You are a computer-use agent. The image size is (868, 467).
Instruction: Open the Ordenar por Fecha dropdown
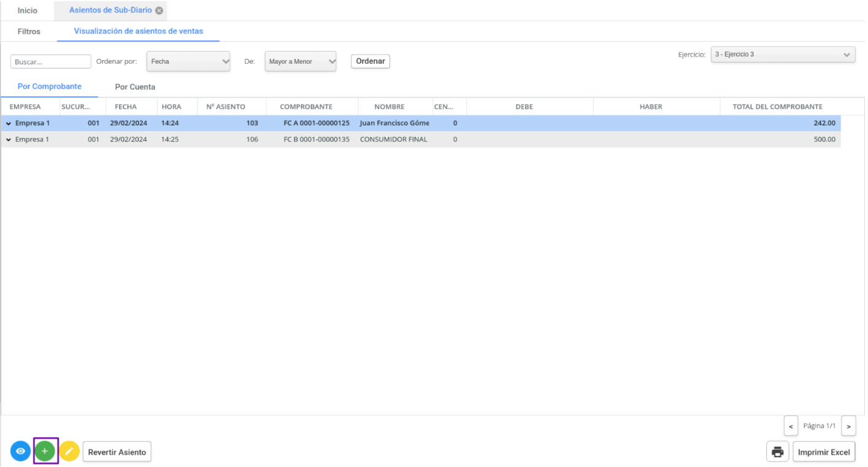point(188,61)
